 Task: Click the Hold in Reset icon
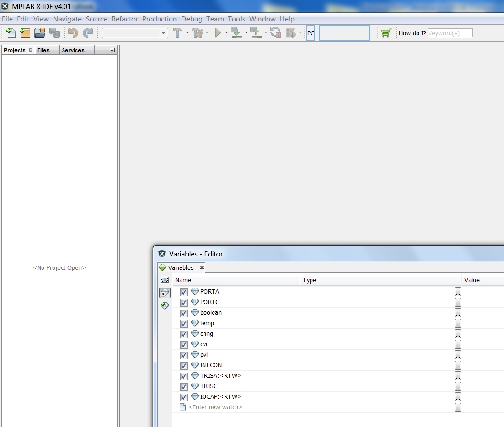(x=276, y=33)
